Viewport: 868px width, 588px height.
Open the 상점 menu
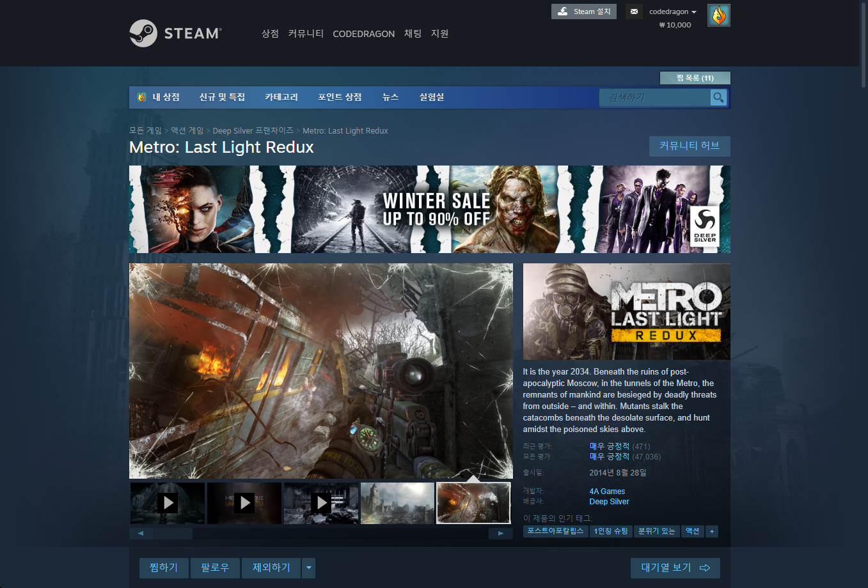270,33
